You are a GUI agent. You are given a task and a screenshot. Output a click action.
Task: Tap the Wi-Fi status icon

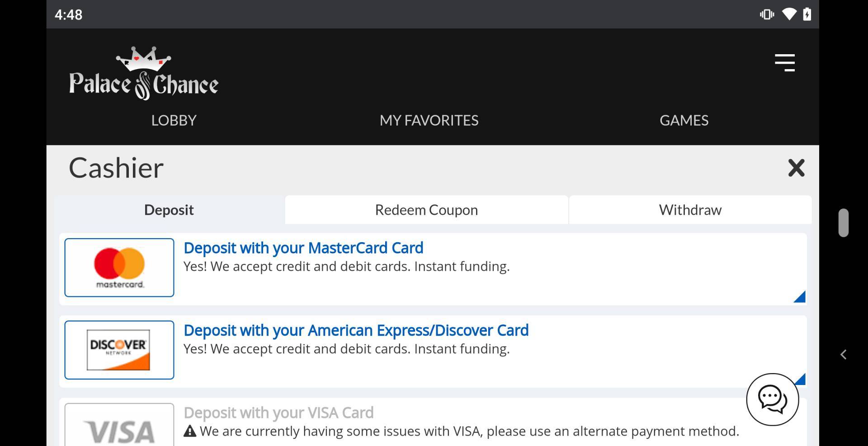[x=789, y=14]
